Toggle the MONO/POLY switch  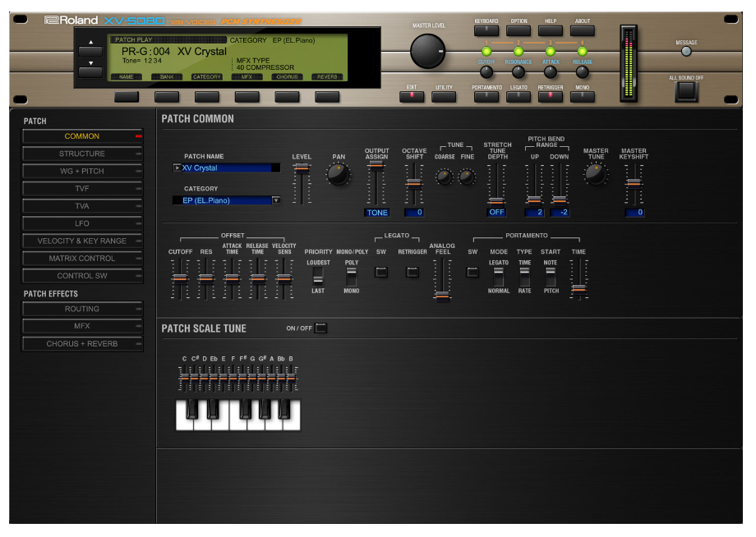click(x=352, y=277)
